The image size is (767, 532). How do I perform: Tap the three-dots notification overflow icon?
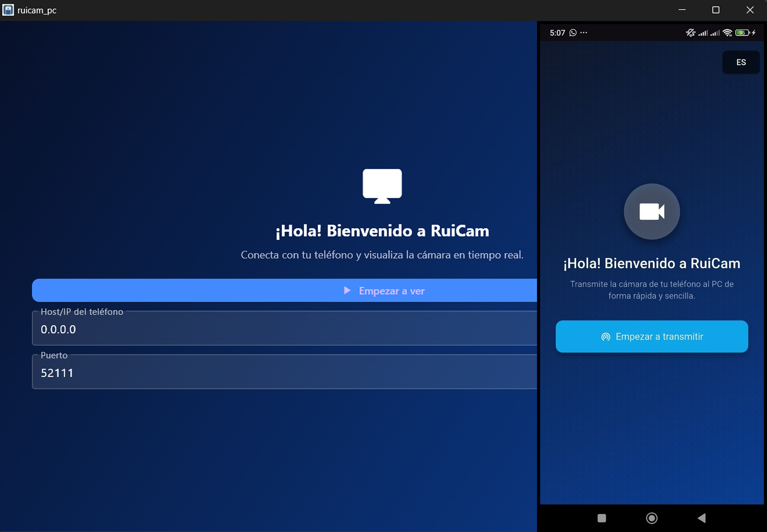(x=584, y=33)
